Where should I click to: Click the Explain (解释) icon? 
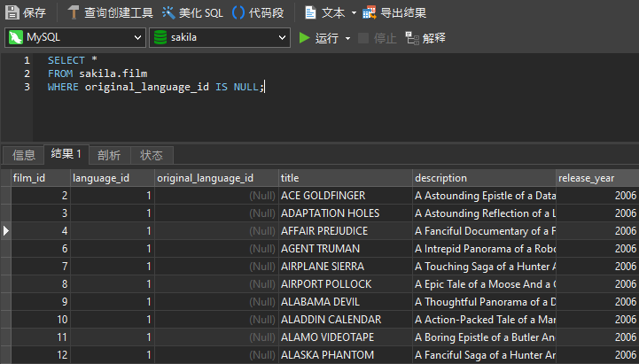click(x=412, y=38)
